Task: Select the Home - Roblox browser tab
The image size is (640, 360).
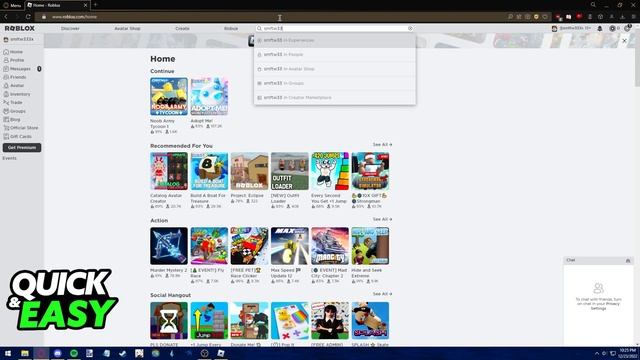Action: coord(57,5)
